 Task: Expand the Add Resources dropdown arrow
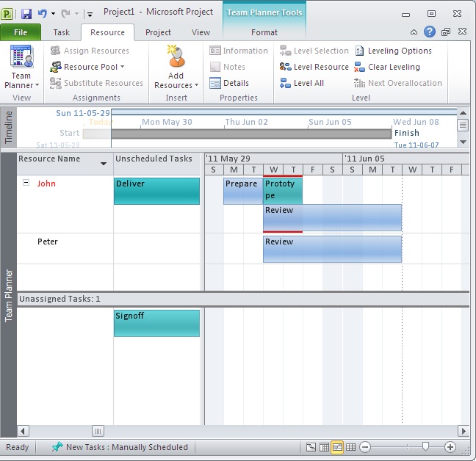196,85
